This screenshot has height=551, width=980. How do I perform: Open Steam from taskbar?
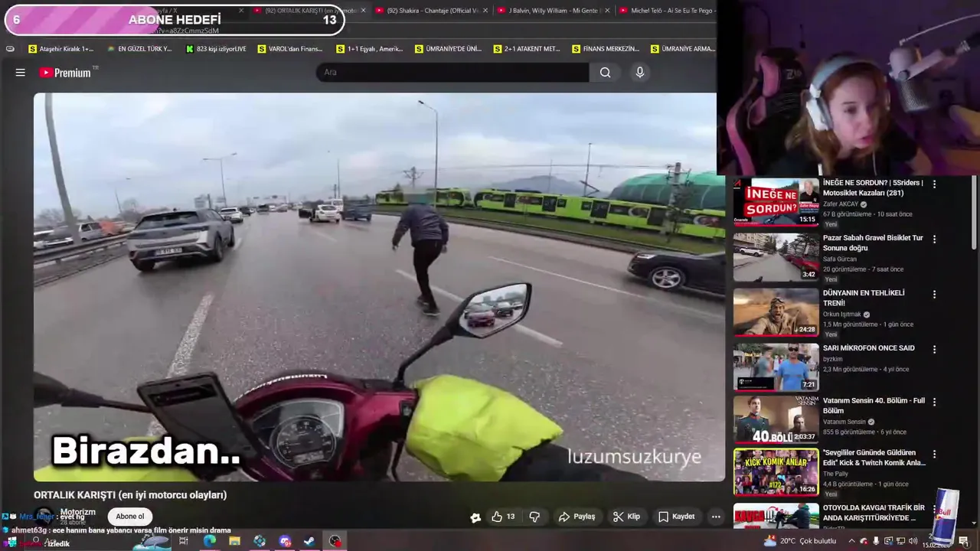(309, 541)
